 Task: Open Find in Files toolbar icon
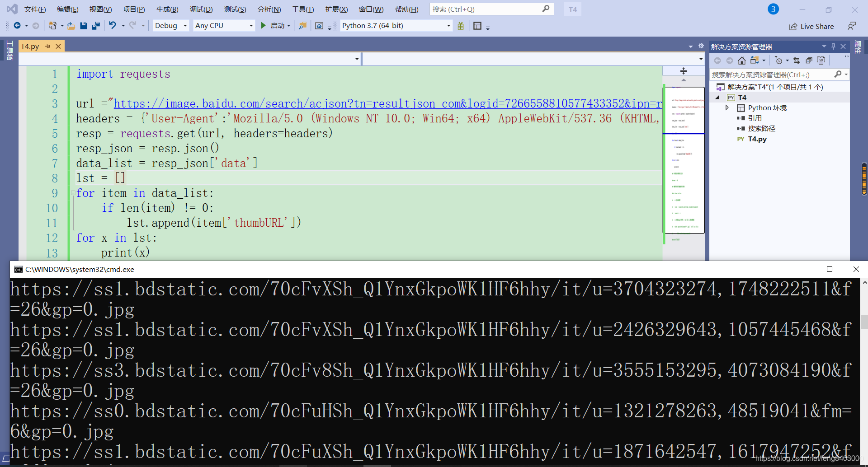click(302, 26)
